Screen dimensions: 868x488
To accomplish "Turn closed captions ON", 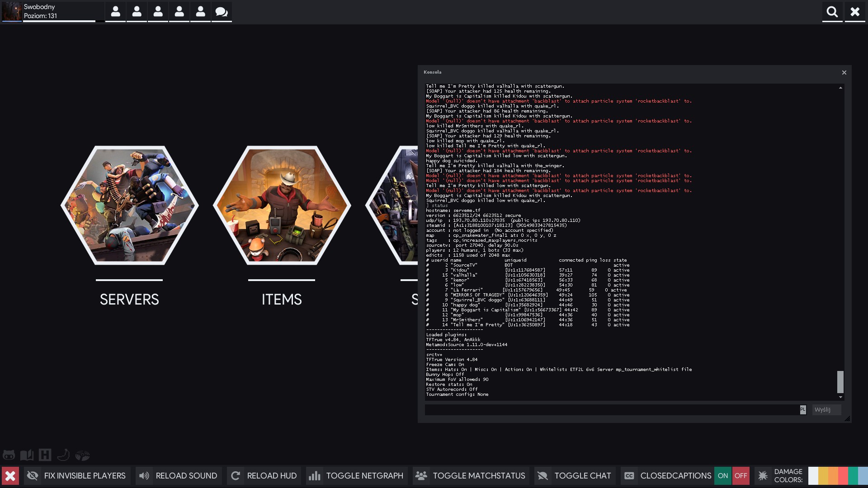I will coord(723,476).
